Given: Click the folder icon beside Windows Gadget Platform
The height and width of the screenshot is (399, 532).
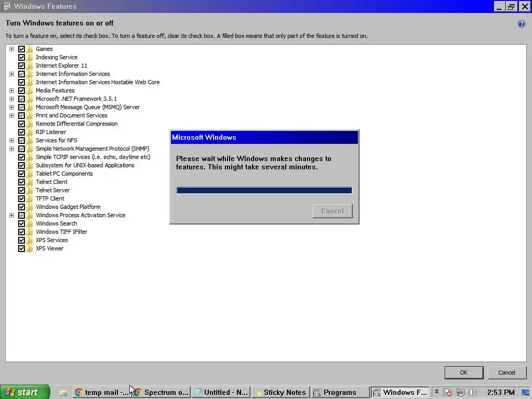Looking at the screenshot, I should coord(30,207).
